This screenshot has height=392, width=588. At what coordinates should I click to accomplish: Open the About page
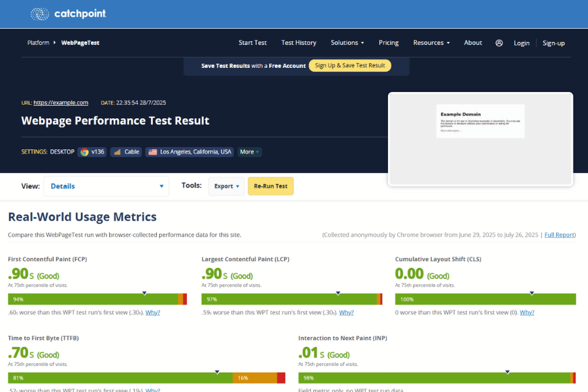473,42
